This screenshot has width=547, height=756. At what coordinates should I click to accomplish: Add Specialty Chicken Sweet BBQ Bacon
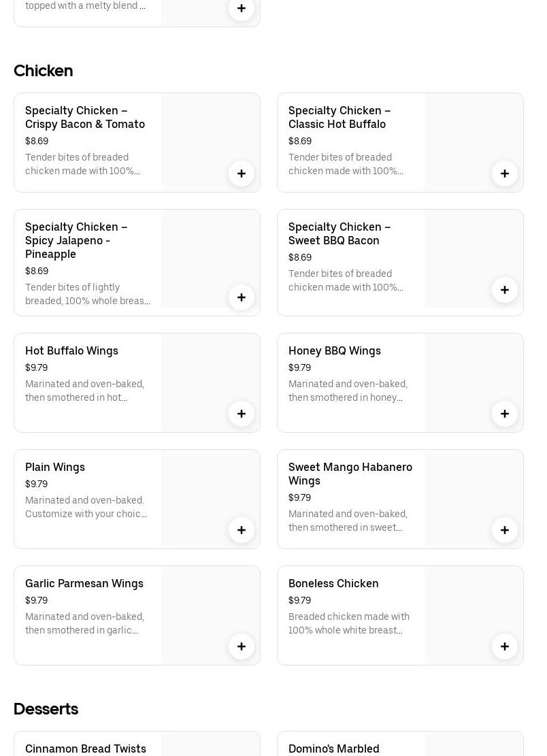click(505, 290)
